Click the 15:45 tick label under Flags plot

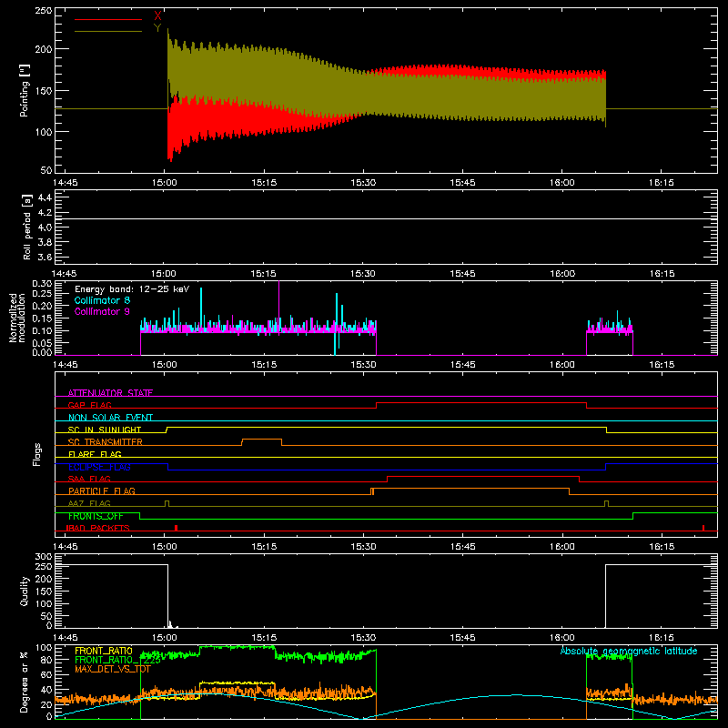[x=462, y=547]
